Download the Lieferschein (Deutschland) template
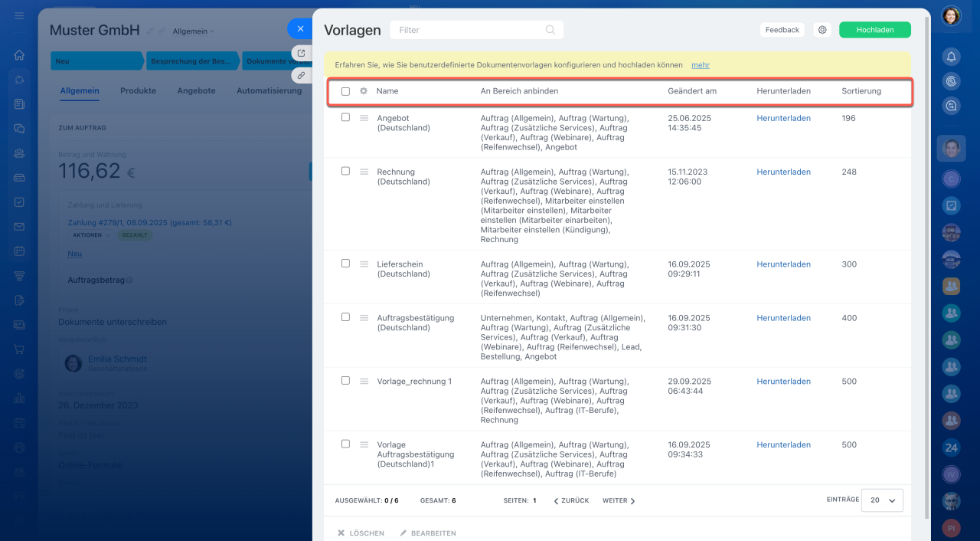980x541 pixels. point(783,264)
